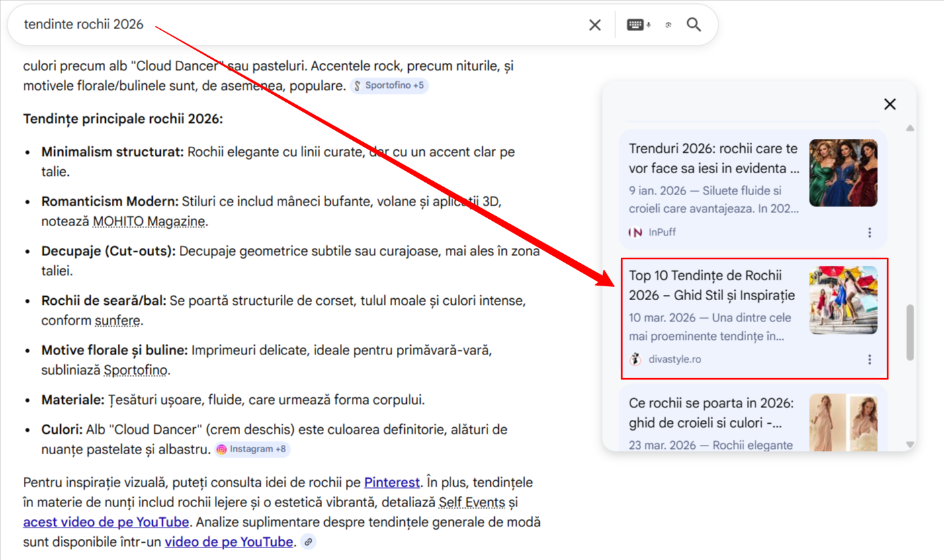Click the bold text "Minimalism structurat:"
Screen dimensions: 944x560
(112, 152)
